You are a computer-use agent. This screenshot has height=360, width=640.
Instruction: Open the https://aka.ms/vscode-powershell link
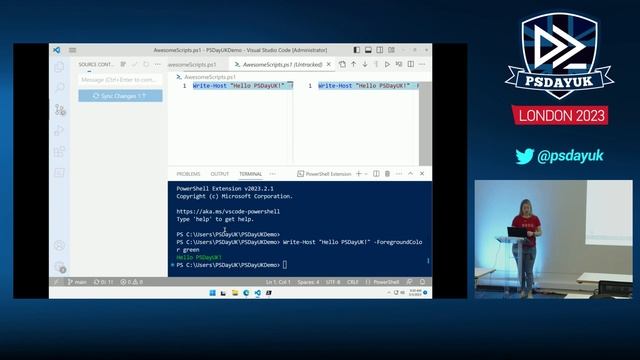(228, 211)
